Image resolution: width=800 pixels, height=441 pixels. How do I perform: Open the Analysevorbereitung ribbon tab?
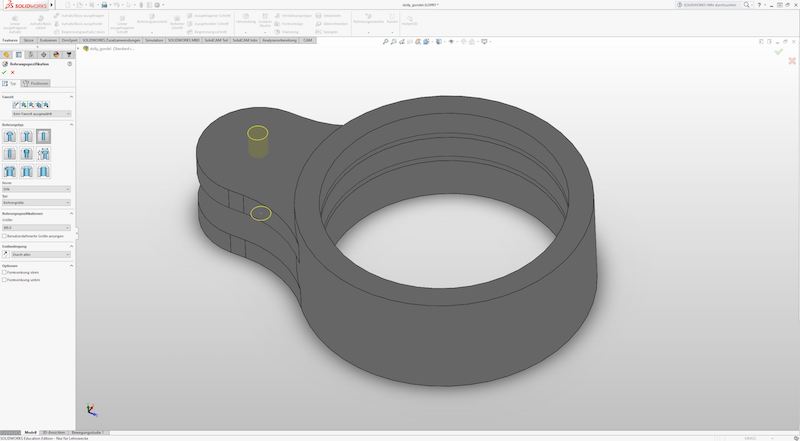280,40
